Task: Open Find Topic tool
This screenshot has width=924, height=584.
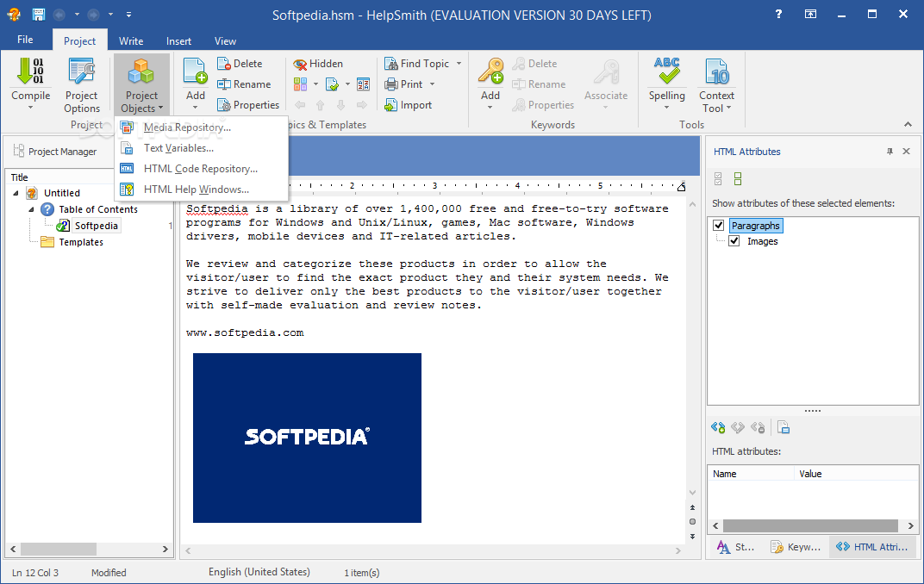Action: point(417,64)
